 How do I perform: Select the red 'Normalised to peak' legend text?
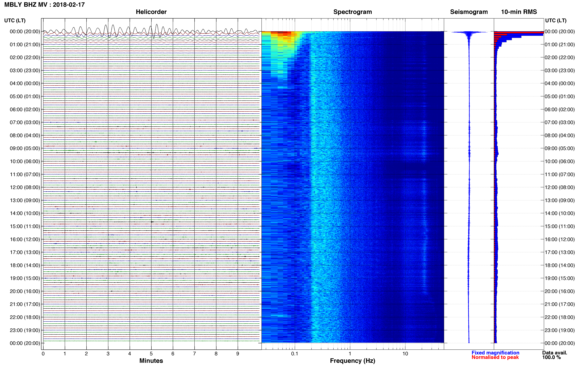[x=495, y=357]
